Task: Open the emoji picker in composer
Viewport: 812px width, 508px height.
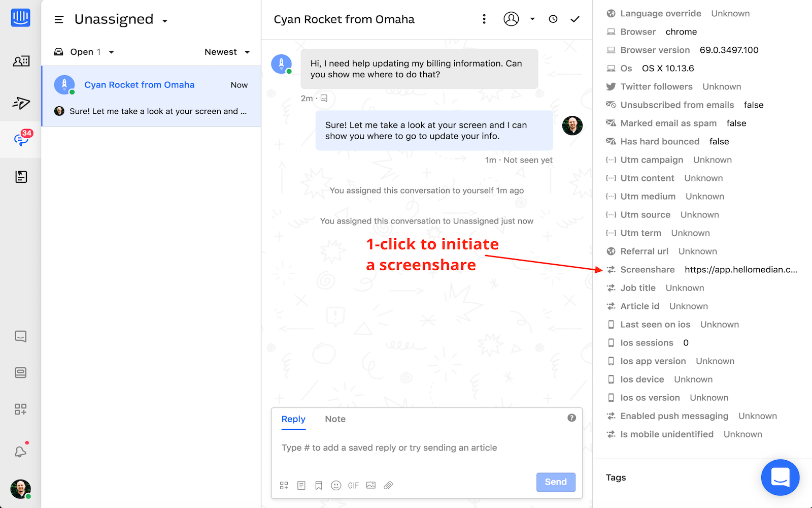Action: click(x=336, y=485)
